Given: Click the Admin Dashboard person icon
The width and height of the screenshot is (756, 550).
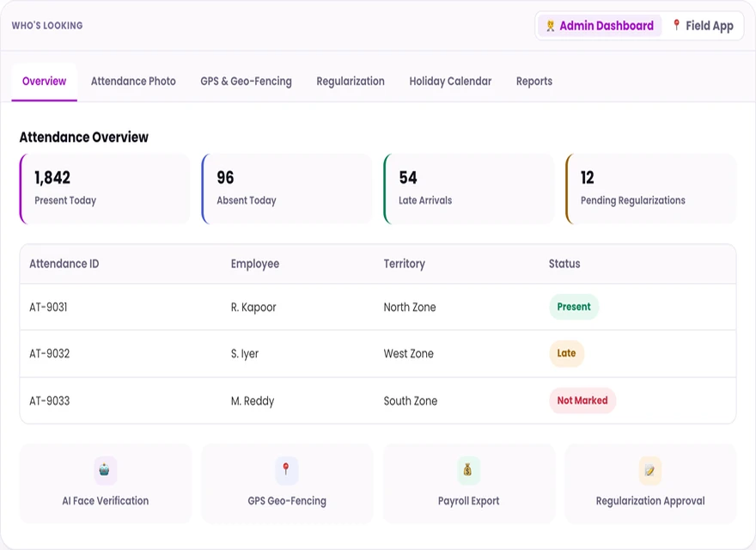Looking at the screenshot, I should tap(550, 26).
